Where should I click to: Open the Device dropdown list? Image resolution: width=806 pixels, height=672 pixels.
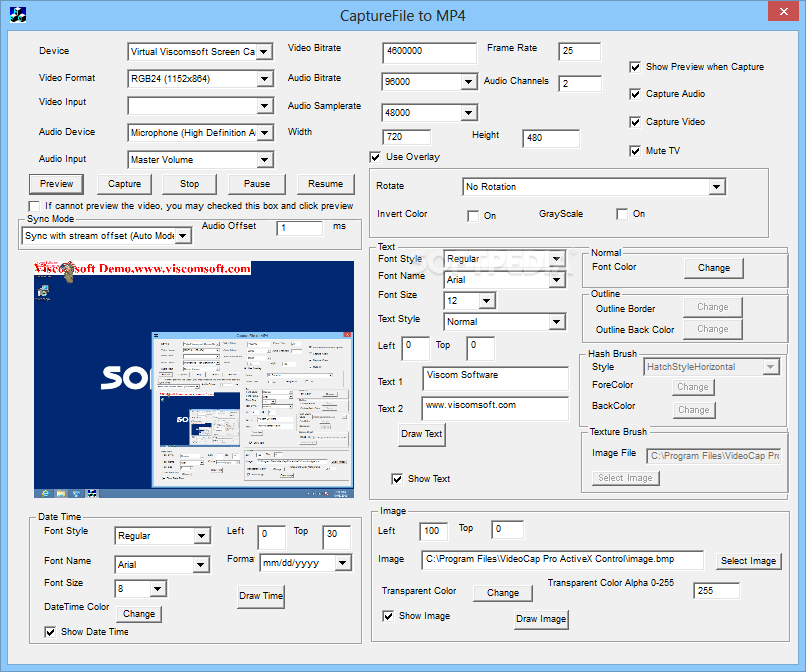[x=264, y=52]
